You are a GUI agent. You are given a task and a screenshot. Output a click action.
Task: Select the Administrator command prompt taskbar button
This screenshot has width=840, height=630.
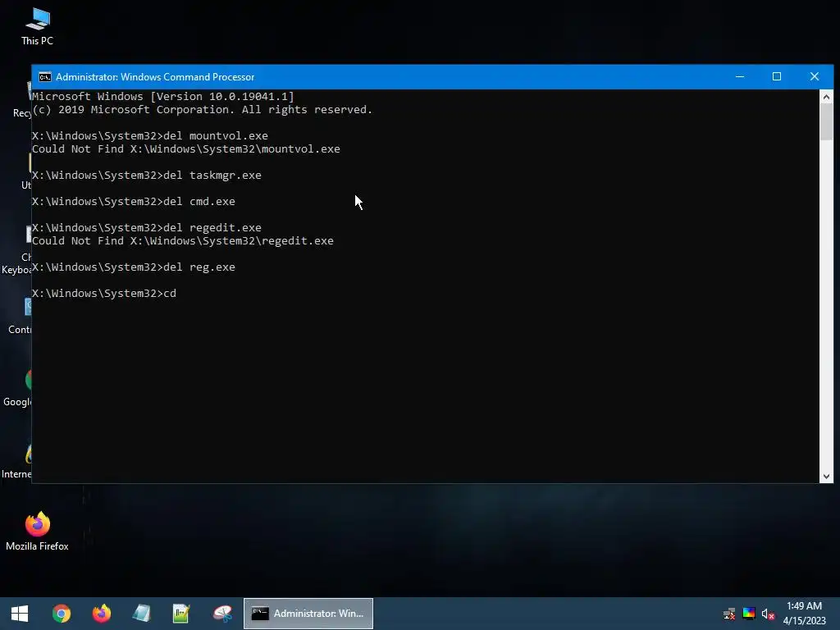pos(308,614)
